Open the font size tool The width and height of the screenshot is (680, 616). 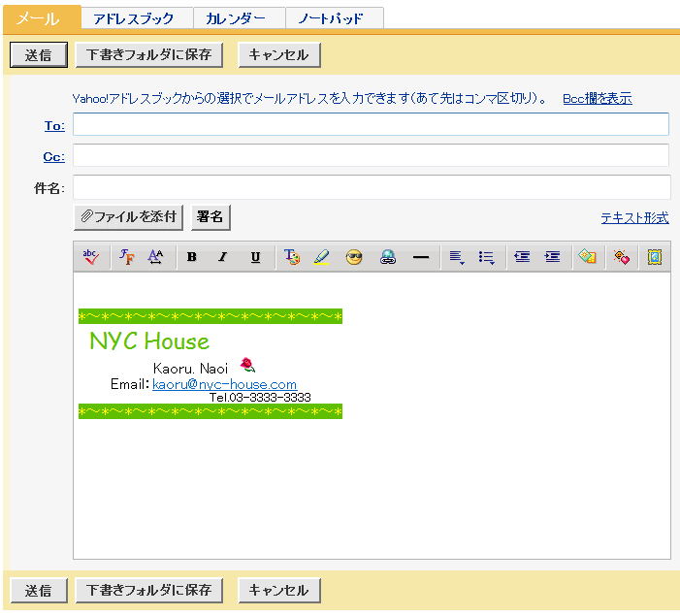click(155, 257)
